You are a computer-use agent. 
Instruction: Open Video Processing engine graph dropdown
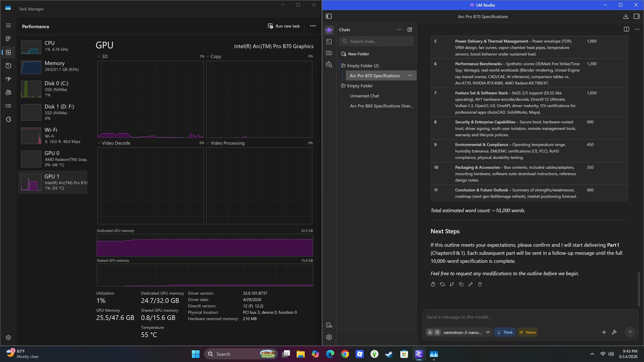(x=225, y=143)
